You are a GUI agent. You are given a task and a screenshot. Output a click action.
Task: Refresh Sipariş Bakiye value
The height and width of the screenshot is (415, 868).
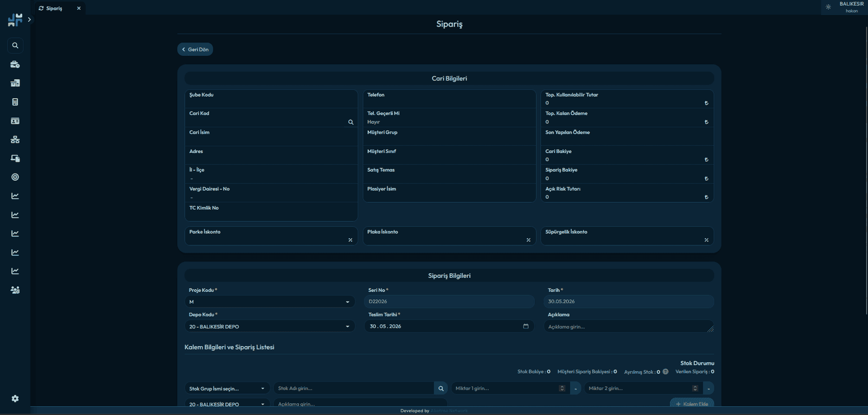706,178
